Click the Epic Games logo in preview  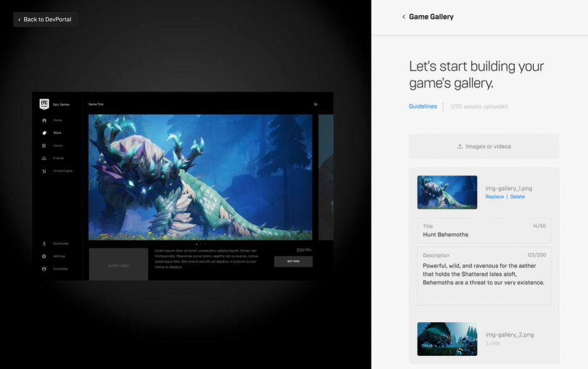click(x=44, y=104)
